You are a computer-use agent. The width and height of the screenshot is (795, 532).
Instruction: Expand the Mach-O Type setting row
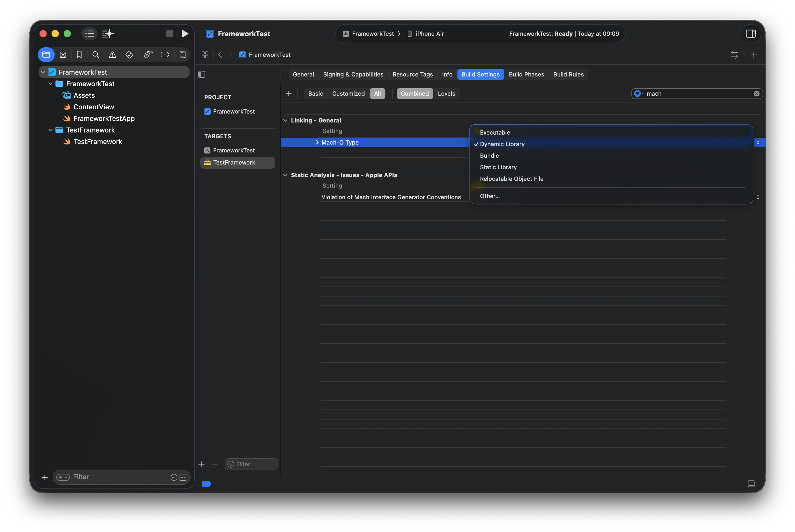point(317,142)
